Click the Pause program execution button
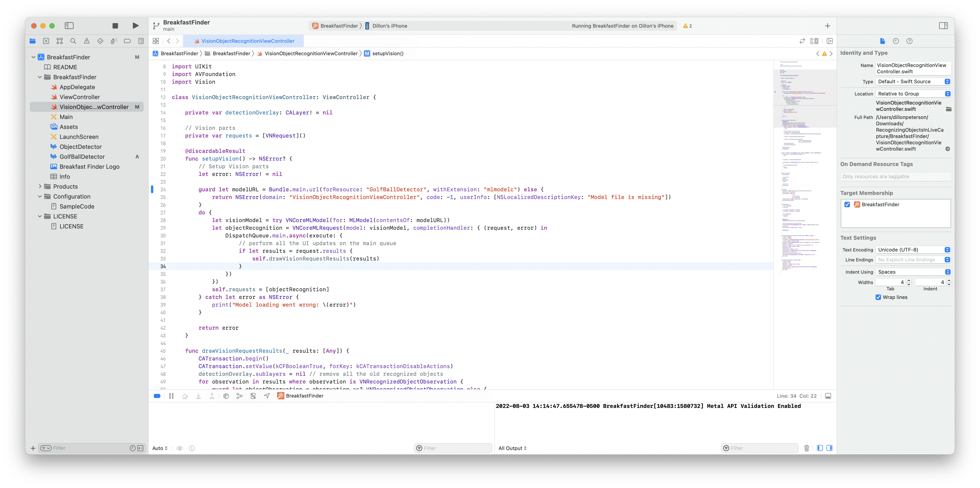The image size is (980, 488). 171,396
